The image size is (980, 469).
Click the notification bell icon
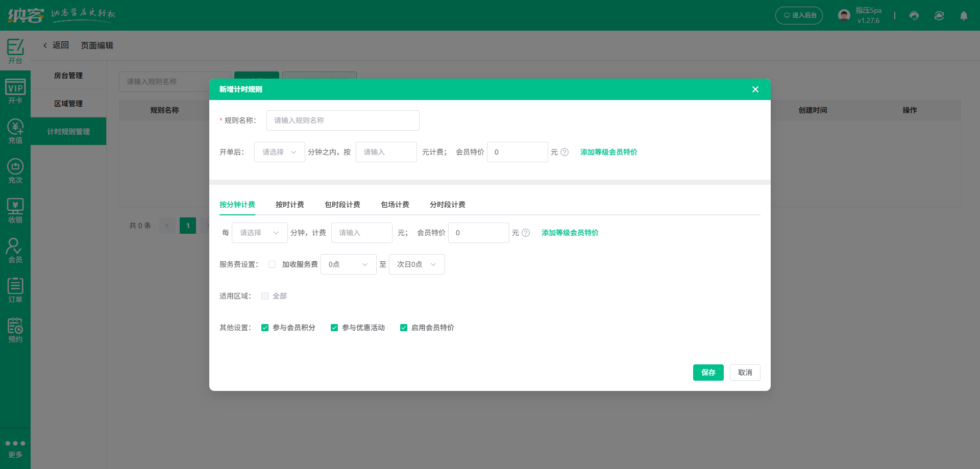(964, 16)
